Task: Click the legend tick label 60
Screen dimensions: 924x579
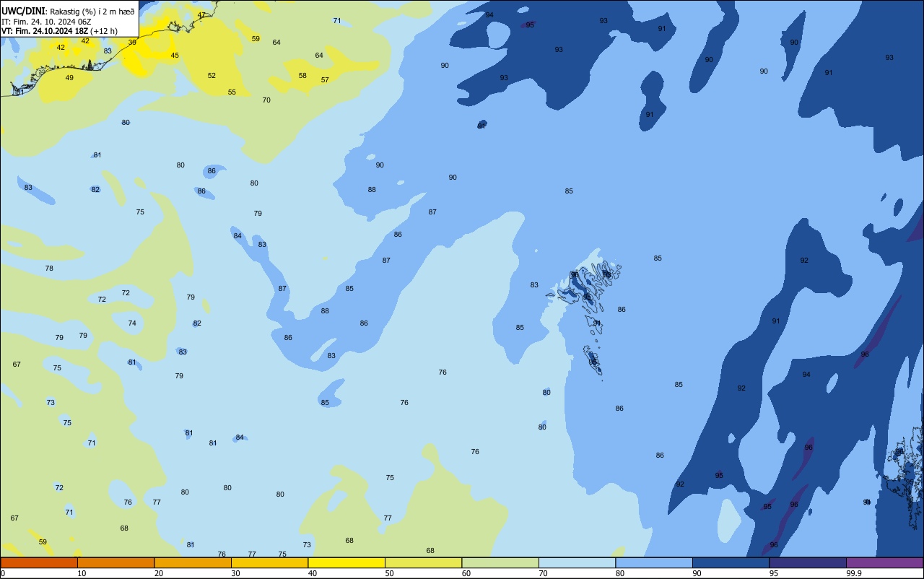Action: [x=466, y=573]
